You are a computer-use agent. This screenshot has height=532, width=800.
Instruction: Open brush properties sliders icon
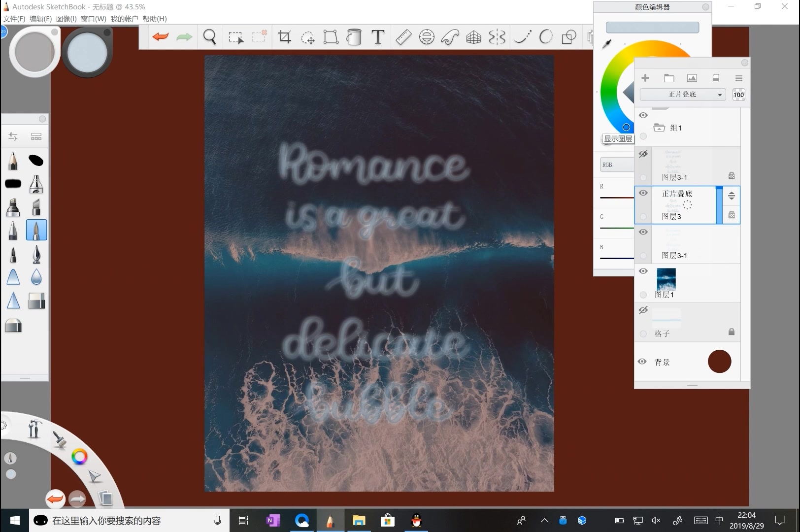click(x=13, y=136)
